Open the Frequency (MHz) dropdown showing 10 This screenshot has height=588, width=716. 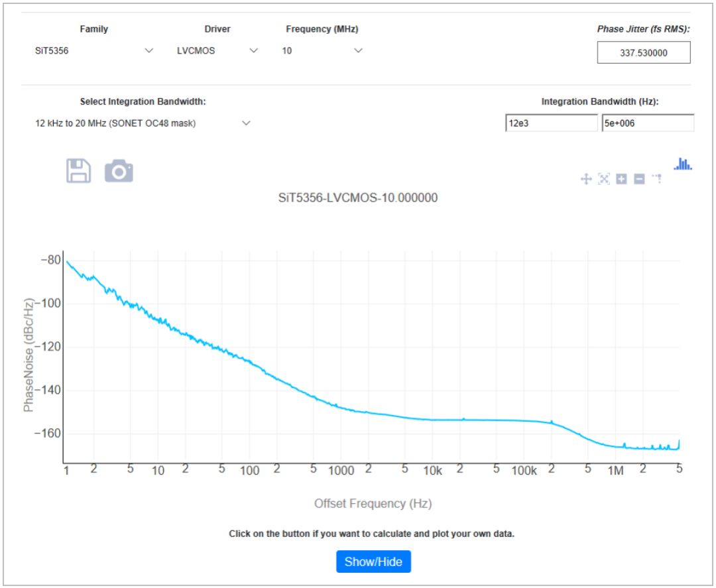(x=322, y=50)
